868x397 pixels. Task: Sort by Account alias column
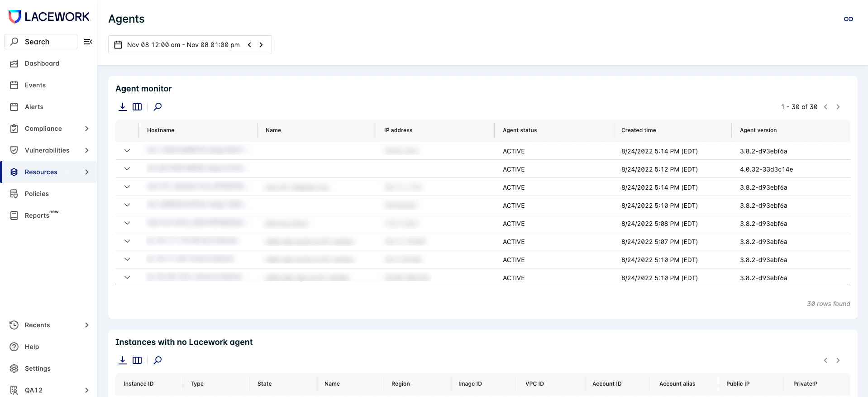point(677,384)
